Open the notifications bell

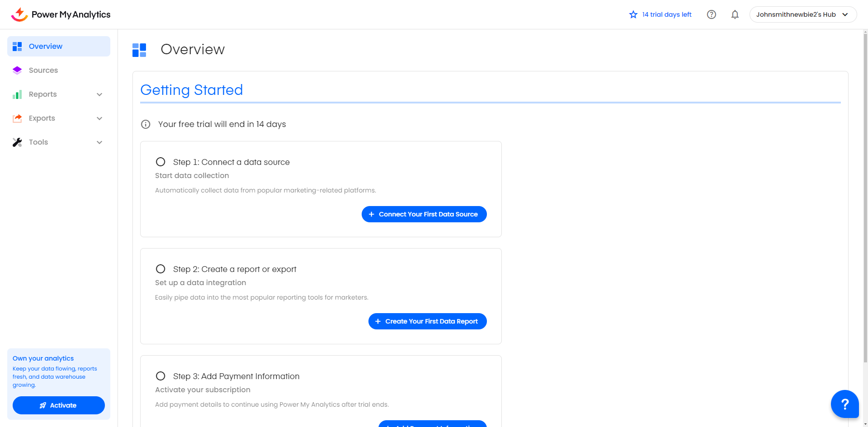[735, 14]
